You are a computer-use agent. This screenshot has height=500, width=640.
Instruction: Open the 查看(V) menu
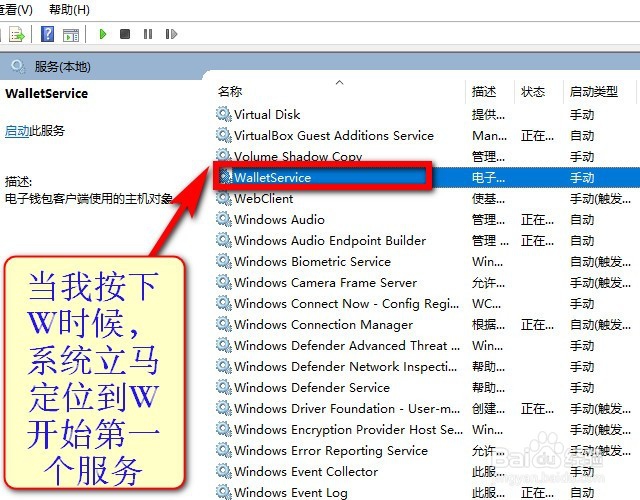point(16,9)
